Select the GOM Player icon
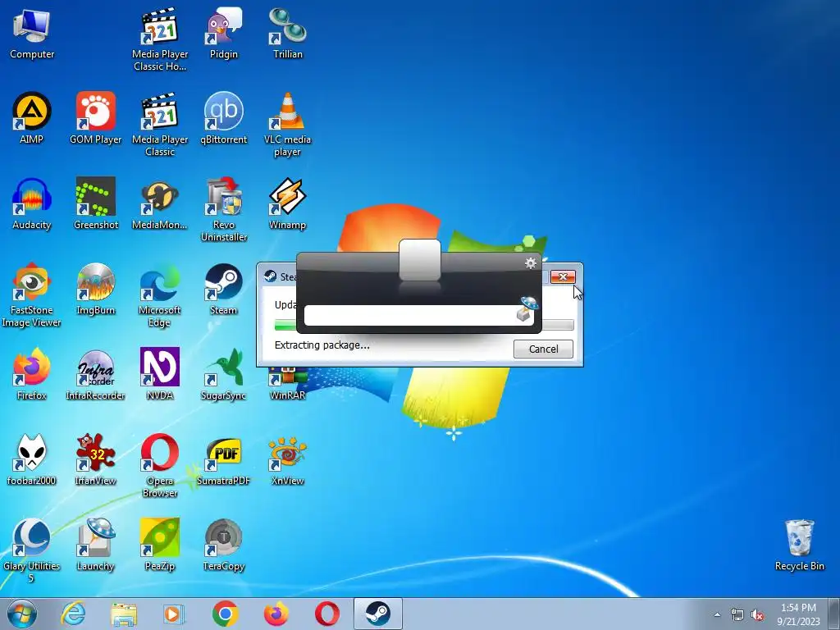The width and height of the screenshot is (840, 630). click(x=95, y=119)
